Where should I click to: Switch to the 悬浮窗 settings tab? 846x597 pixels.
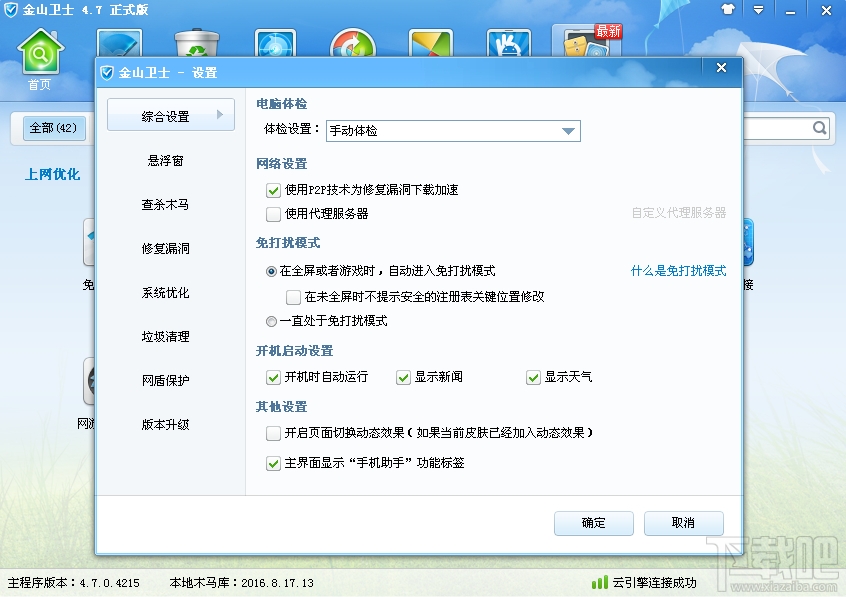[166, 160]
